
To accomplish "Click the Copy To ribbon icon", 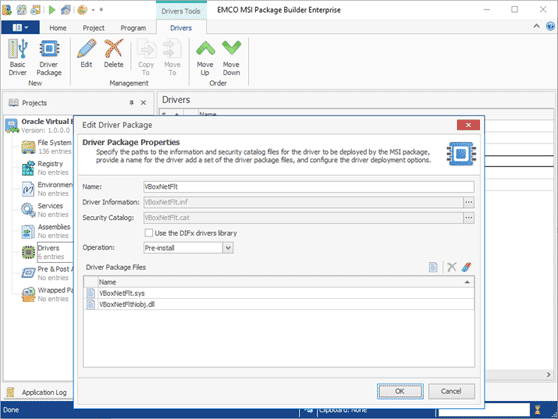I will (146, 49).
